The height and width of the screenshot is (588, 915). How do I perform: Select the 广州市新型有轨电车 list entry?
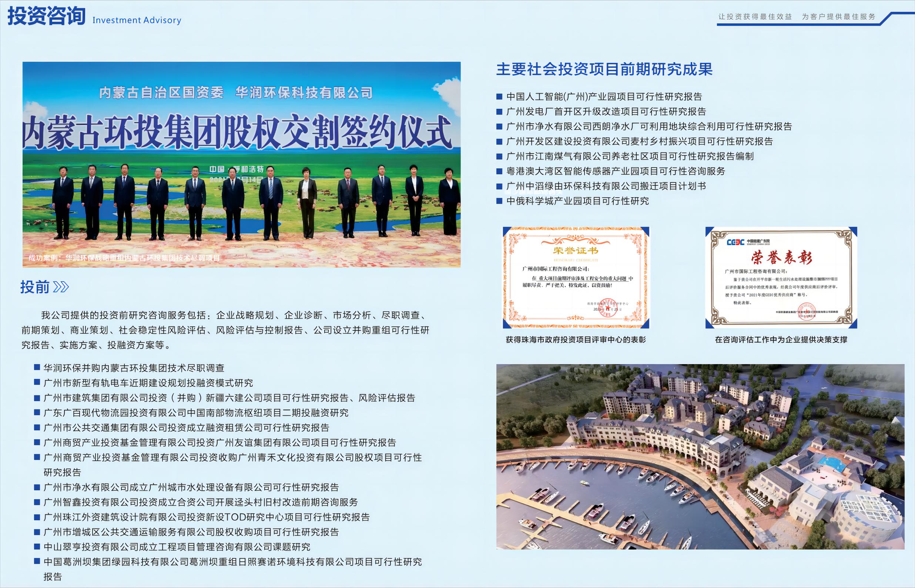[148, 383]
